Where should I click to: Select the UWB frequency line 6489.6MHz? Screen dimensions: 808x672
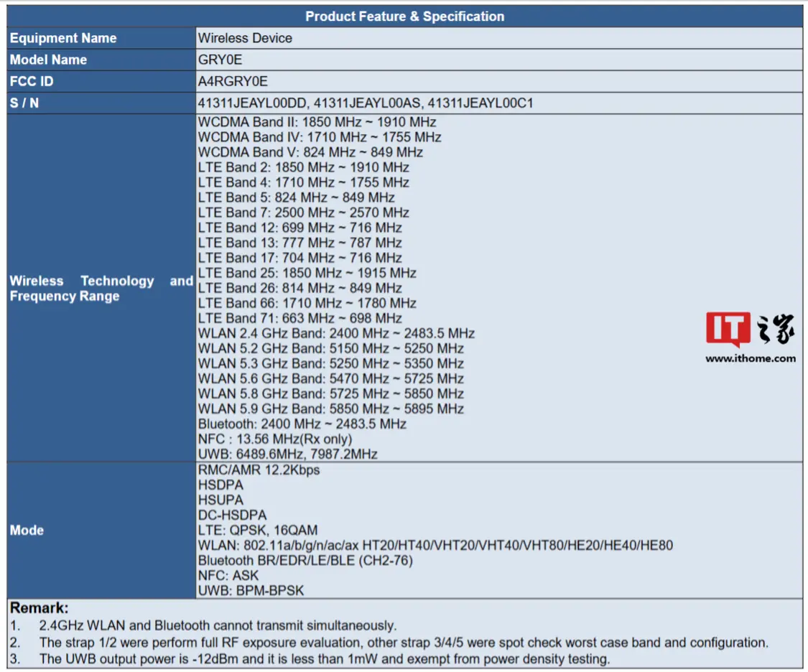pyautogui.click(x=287, y=454)
